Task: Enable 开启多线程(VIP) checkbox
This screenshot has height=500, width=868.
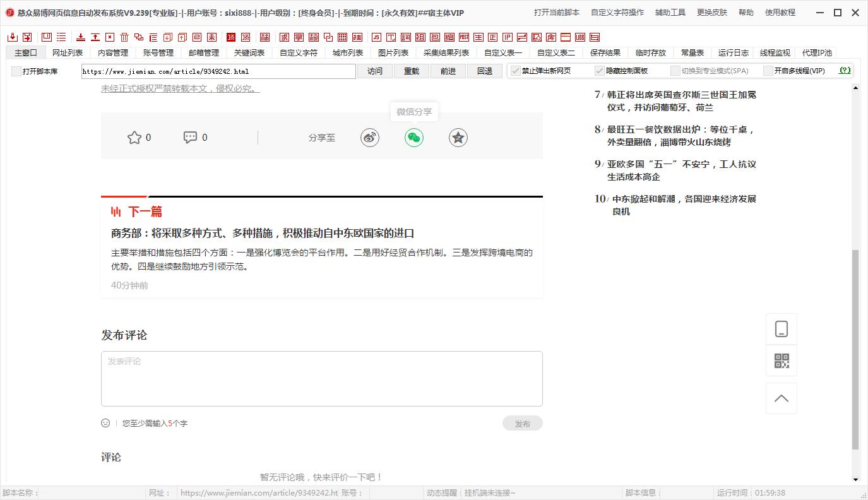Action: click(x=768, y=71)
